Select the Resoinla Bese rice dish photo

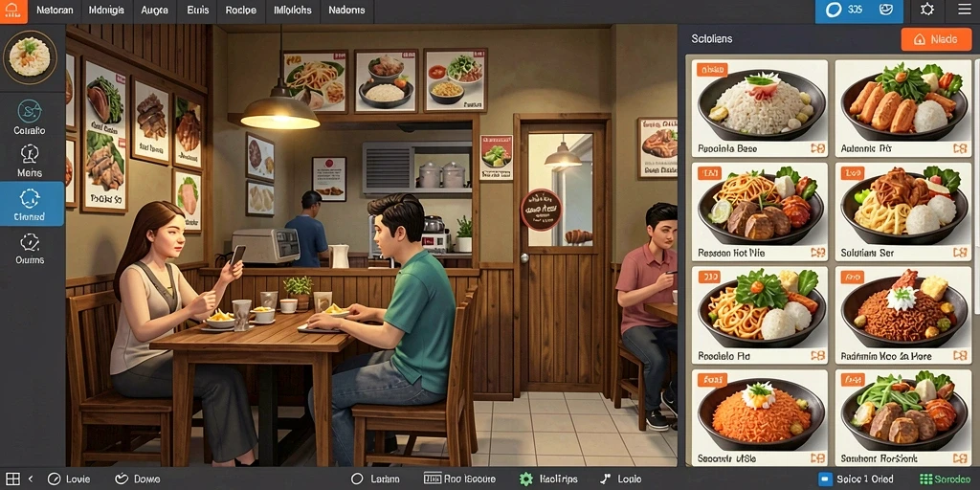tap(759, 103)
